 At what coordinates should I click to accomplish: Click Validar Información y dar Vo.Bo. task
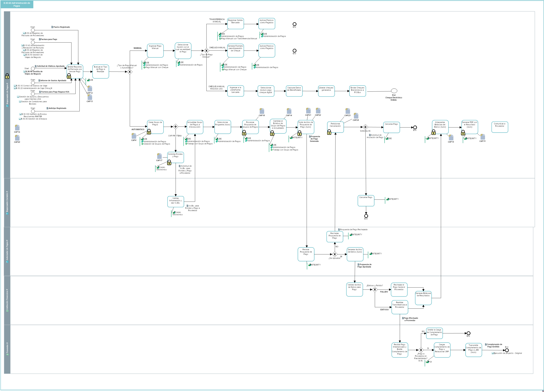tap(176, 202)
